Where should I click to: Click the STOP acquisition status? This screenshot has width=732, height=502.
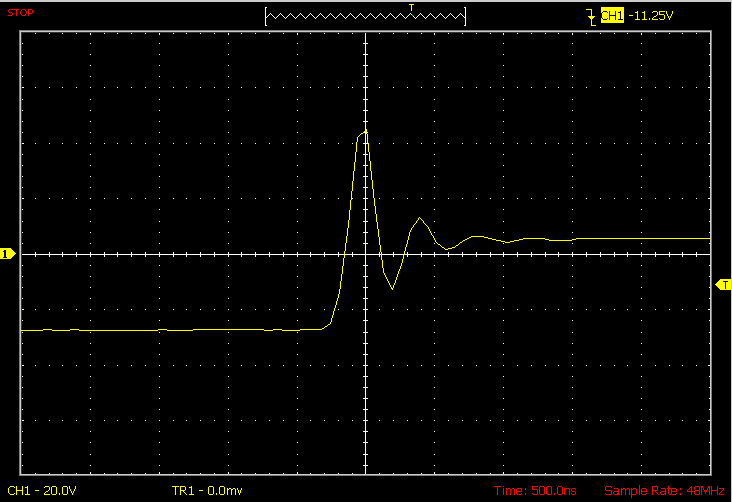(x=20, y=13)
